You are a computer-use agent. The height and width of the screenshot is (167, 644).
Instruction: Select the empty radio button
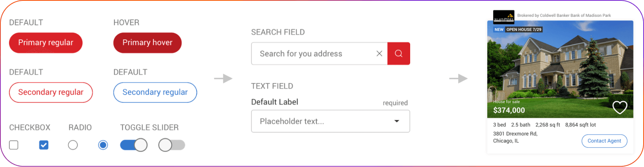click(x=73, y=145)
